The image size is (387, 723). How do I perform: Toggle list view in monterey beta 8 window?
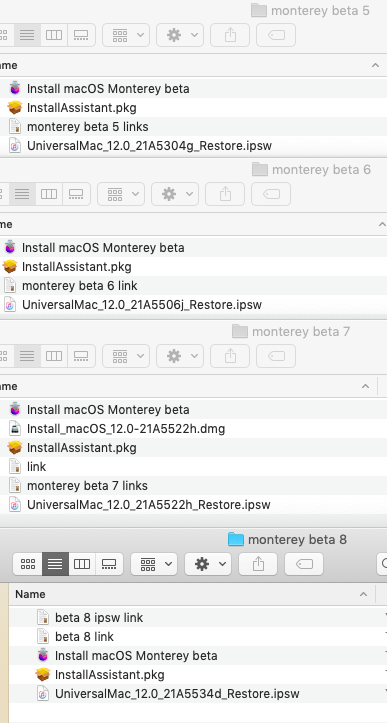tap(55, 563)
